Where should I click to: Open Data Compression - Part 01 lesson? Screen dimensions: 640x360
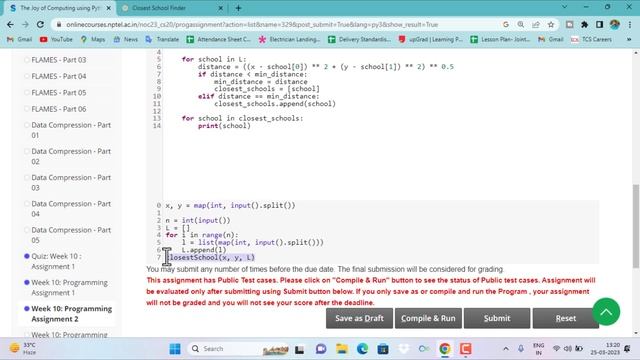[x=71, y=130]
